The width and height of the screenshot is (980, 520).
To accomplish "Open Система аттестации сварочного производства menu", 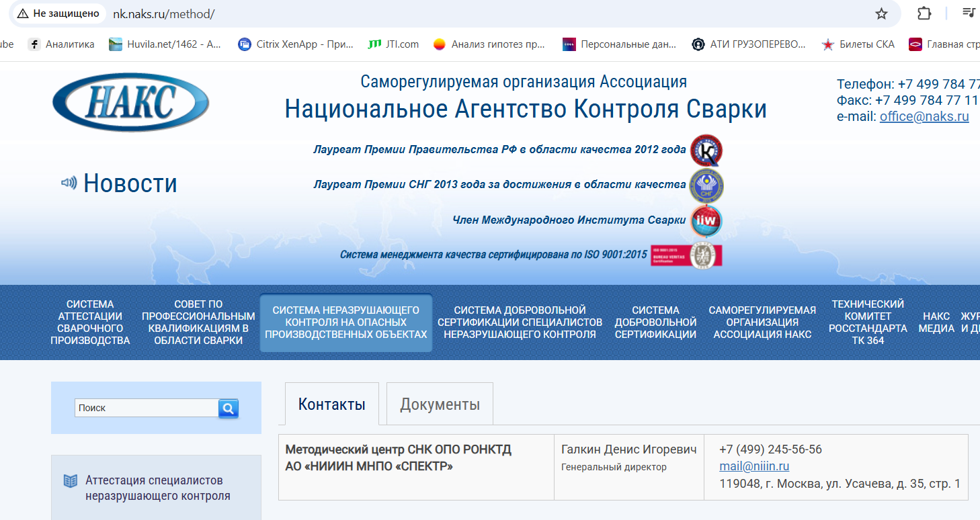I will (x=90, y=322).
